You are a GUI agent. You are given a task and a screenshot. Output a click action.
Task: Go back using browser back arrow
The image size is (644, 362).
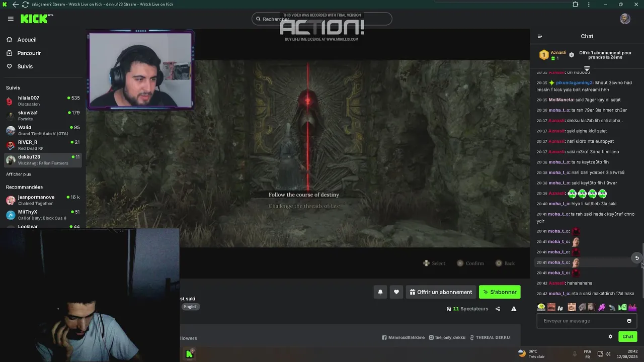[15, 5]
